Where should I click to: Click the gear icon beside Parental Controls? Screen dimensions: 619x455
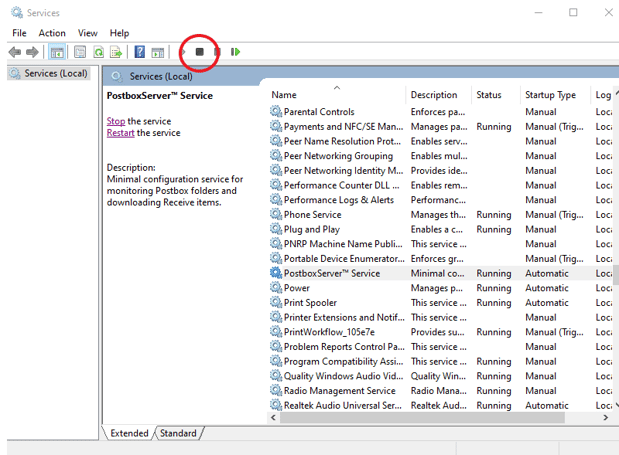[x=276, y=112]
